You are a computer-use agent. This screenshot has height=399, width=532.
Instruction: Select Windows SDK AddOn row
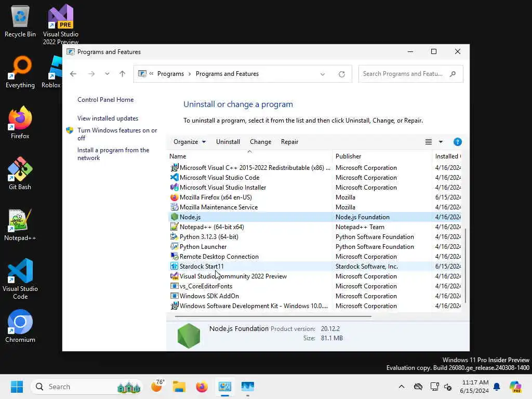point(314,296)
